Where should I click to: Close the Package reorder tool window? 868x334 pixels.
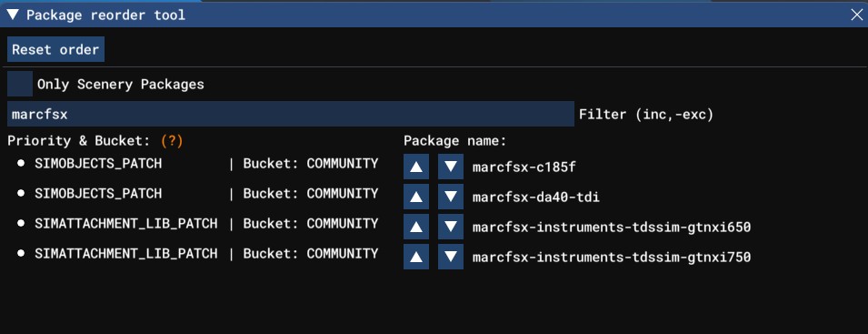click(x=856, y=15)
